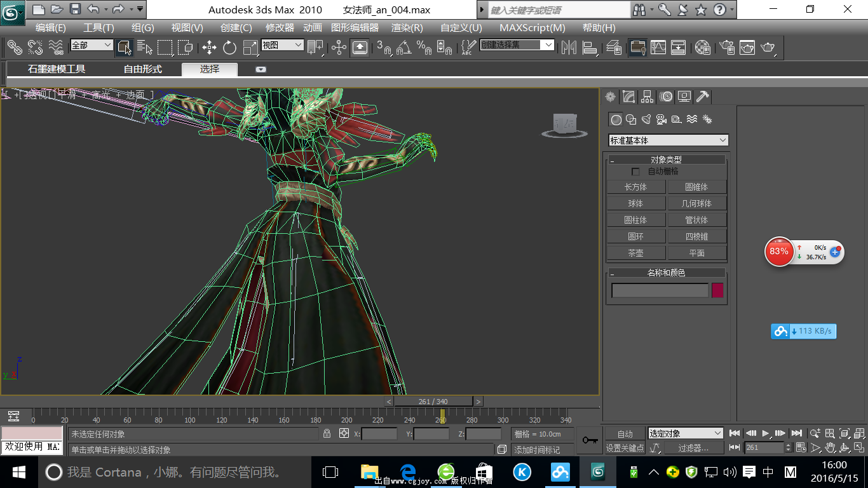The image size is (868, 488).
Task: Open the 编辑(E) menu
Action: 51,28
